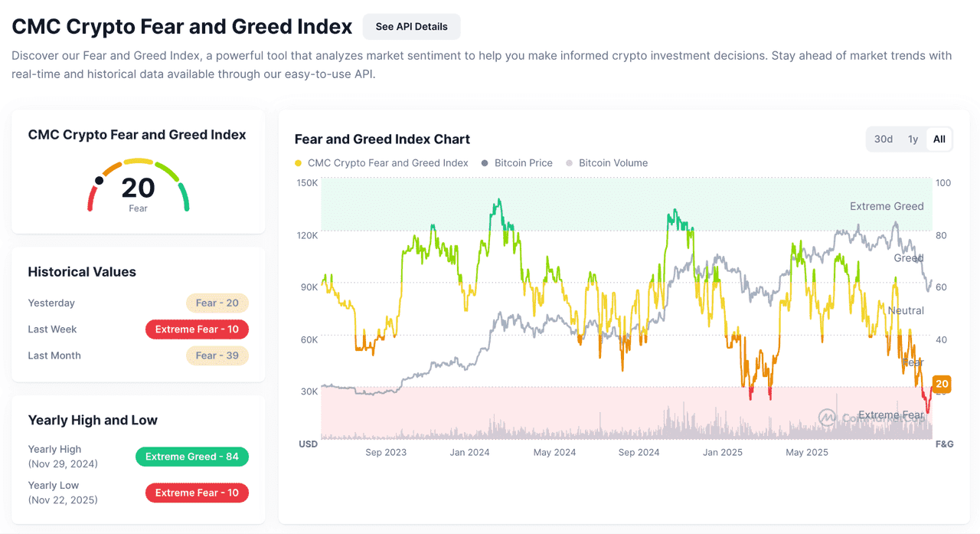Switch to the 1y chart range

913,139
